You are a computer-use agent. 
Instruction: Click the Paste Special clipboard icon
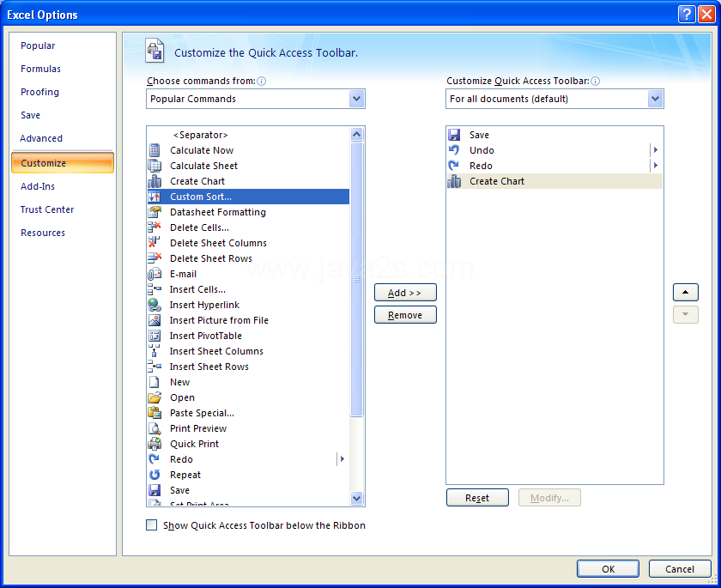pyautogui.click(x=154, y=413)
